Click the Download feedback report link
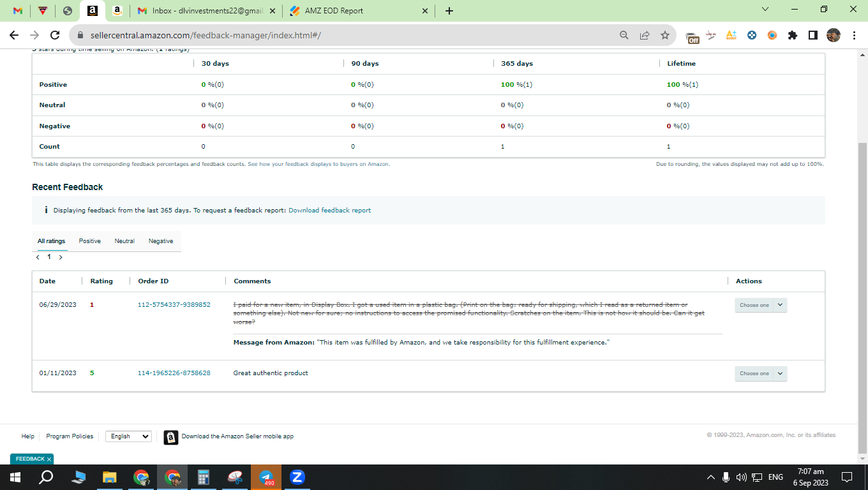This screenshot has height=490, width=868. [329, 211]
